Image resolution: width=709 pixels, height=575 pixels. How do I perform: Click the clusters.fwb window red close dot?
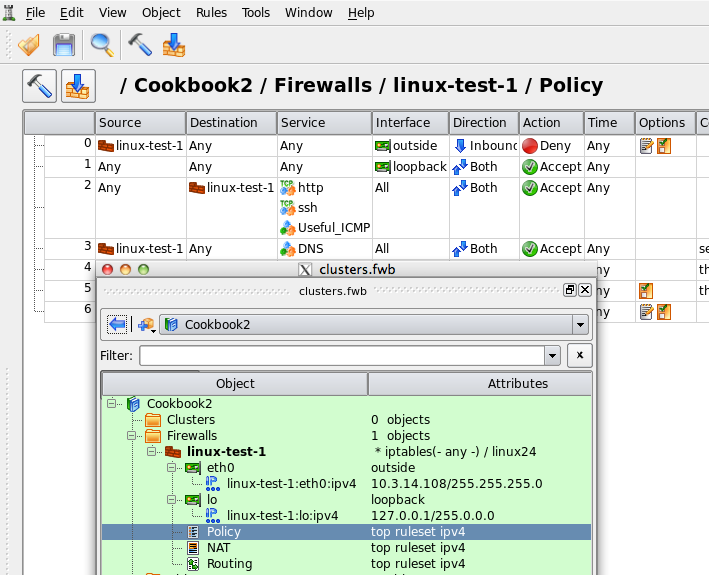tap(108, 270)
